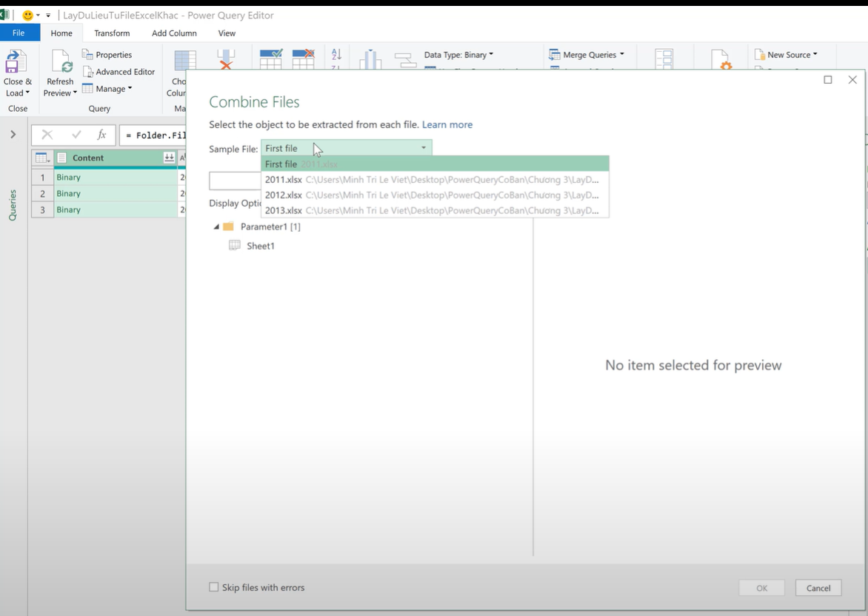Select 2013.xlsx in the dropdown list
Viewport: 868px width, 616px height.
tap(284, 210)
